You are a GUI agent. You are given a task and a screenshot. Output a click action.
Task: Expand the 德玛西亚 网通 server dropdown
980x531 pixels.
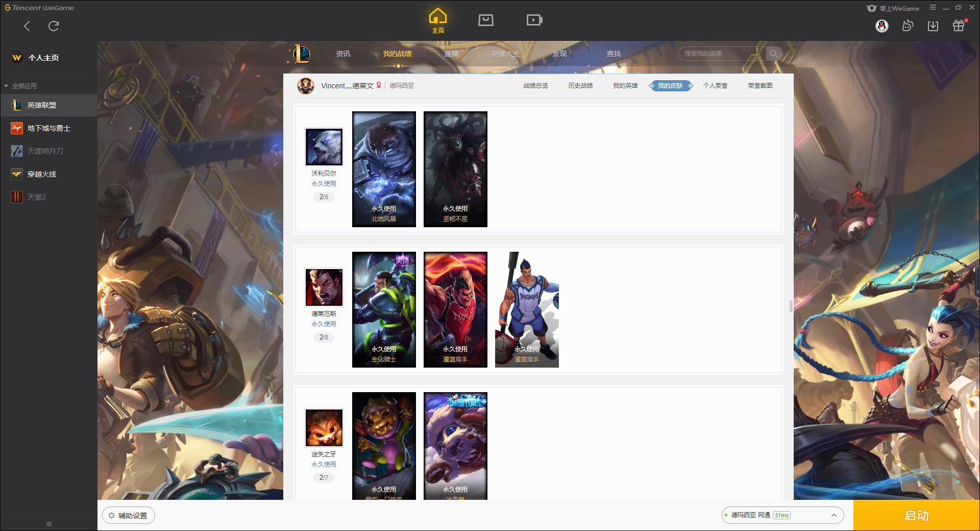[x=782, y=515]
